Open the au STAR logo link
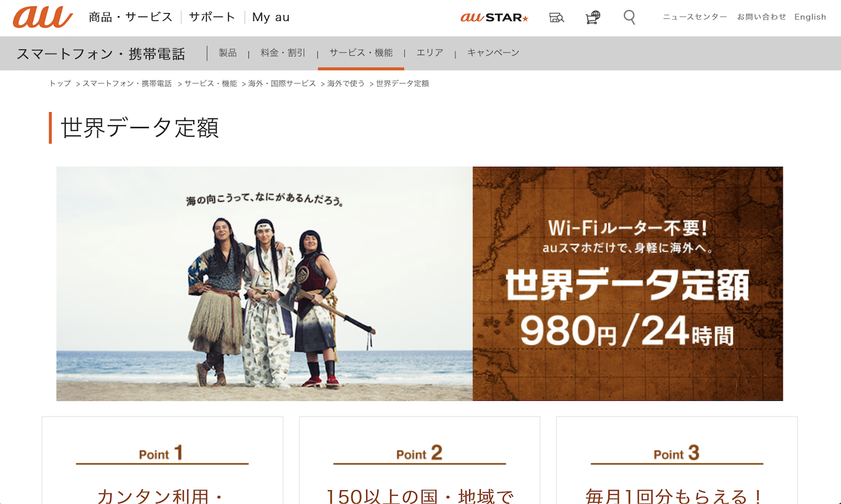 coord(494,18)
